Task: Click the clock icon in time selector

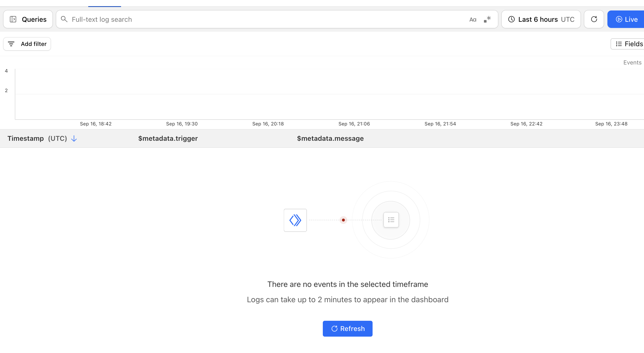Action: 511,19
